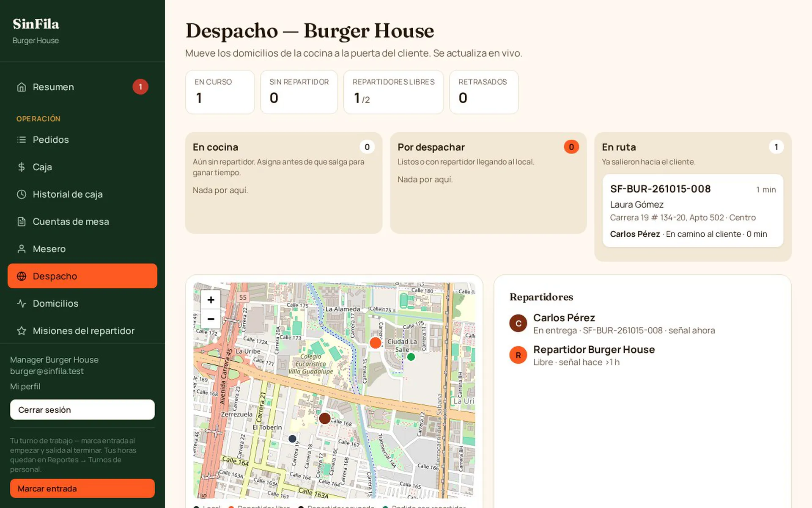Image resolution: width=812 pixels, height=508 pixels.
Task: Click Carlos Pérez avatar circle
Action: click(x=518, y=323)
